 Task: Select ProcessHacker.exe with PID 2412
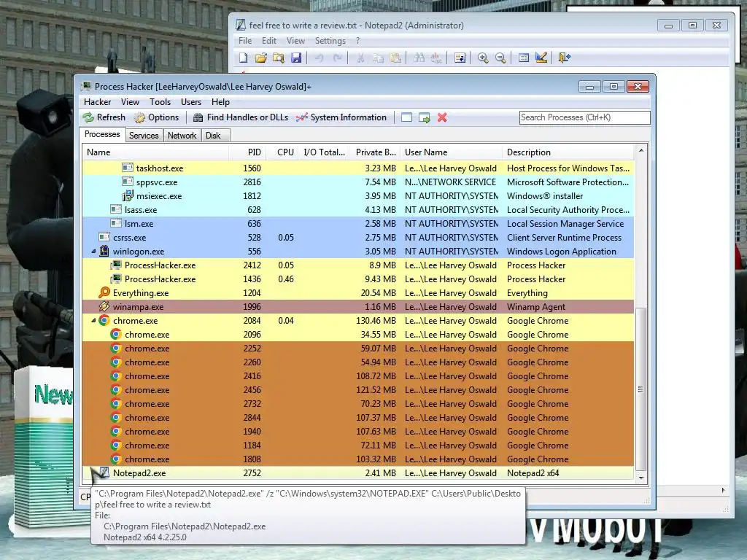(357, 265)
